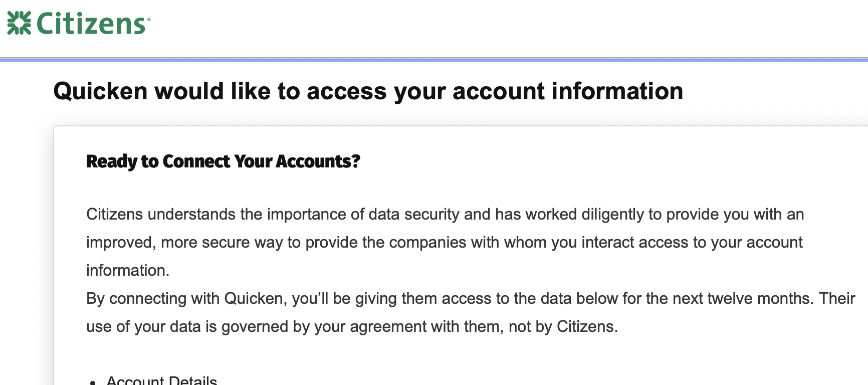Click the registered trademark symbol beside Citizens

149,19
